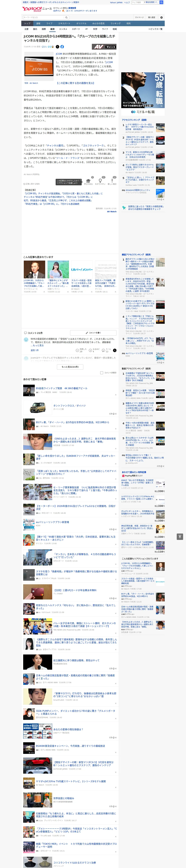
Task: Close the 55歳転職 sidebar ad
Action: coord(163,73)
